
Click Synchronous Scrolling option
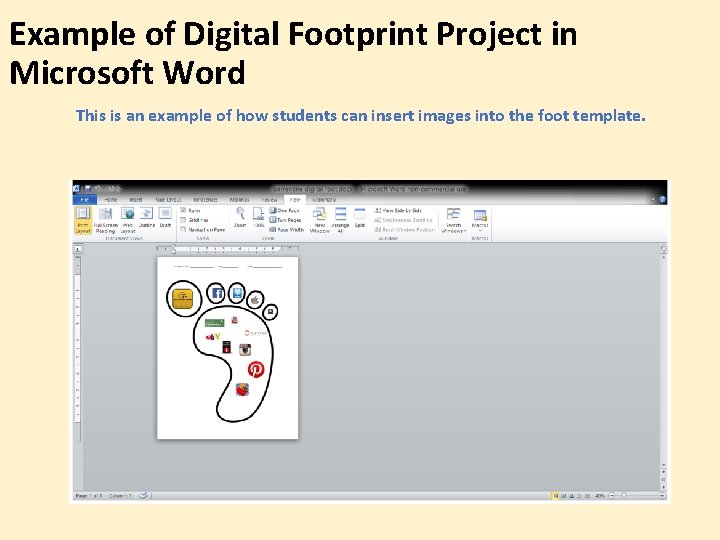coord(404,220)
